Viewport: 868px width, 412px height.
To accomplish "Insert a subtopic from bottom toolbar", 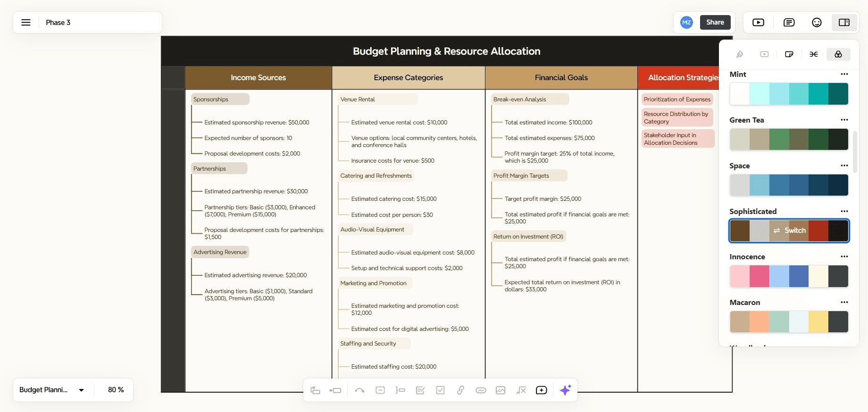I will coord(335,390).
